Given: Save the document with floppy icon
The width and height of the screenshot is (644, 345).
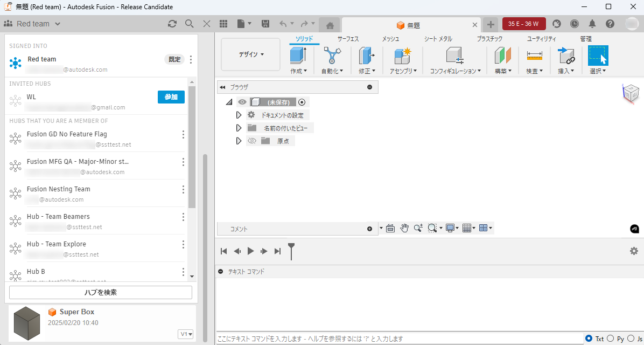Looking at the screenshot, I should [265, 24].
